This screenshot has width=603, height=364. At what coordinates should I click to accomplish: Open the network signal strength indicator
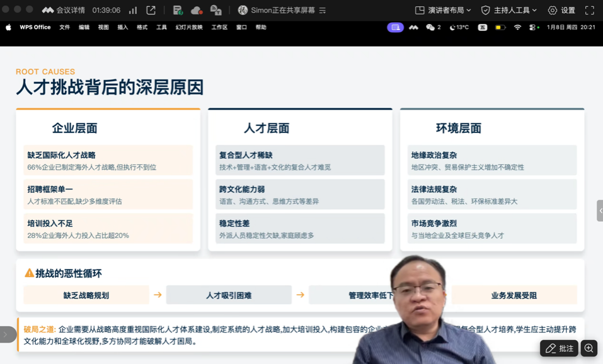(133, 10)
